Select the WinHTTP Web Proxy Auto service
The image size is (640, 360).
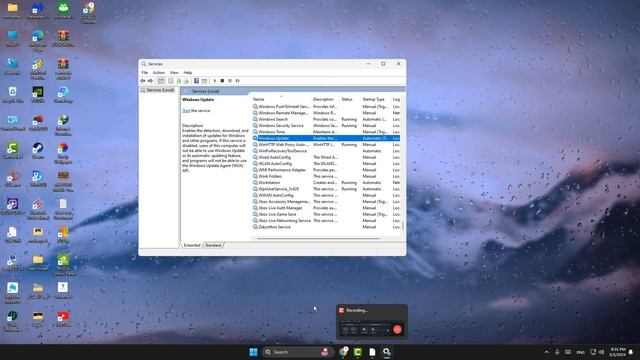tap(326, 144)
